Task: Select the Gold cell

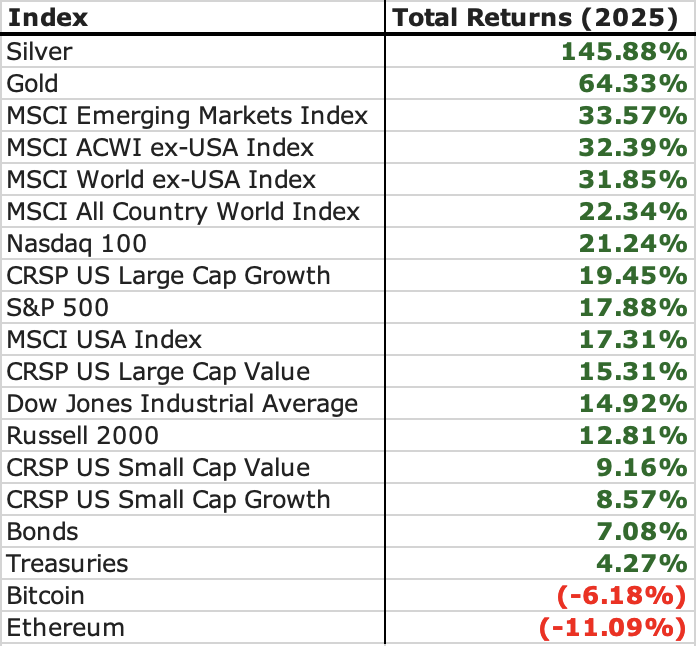Action: click(x=33, y=84)
